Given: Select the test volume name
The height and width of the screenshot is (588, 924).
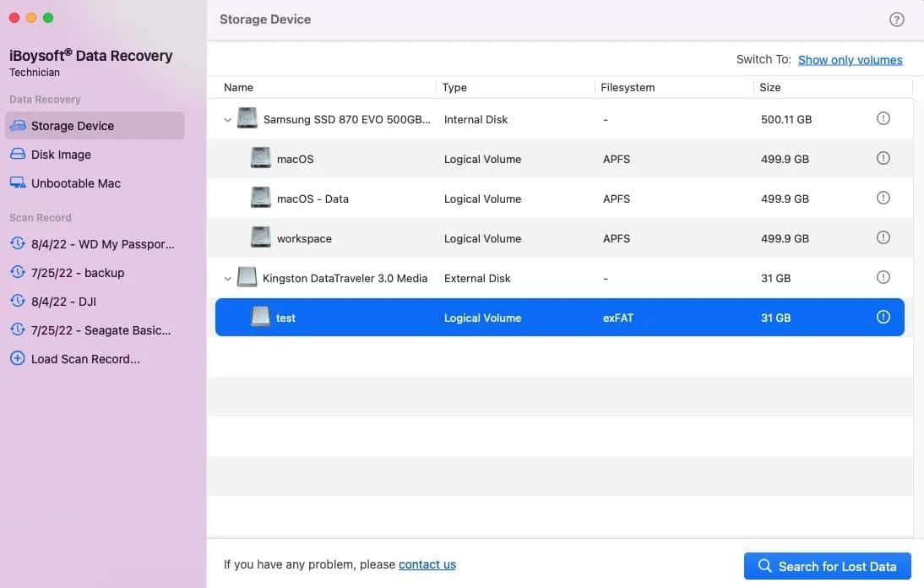Looking at the screenshot, I should [285, 318].
